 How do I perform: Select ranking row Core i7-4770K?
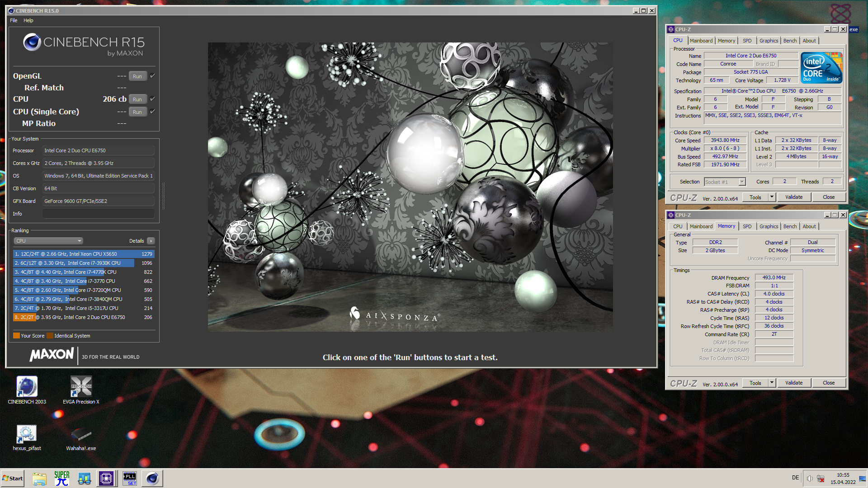coord(84,272)
